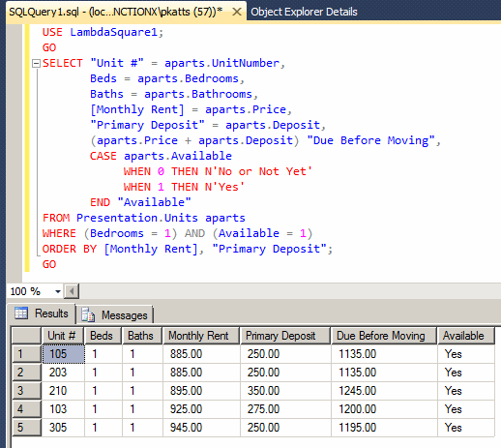
Task: Click the horizontal scroll left arrow
Action: click(x=72, y=291)
